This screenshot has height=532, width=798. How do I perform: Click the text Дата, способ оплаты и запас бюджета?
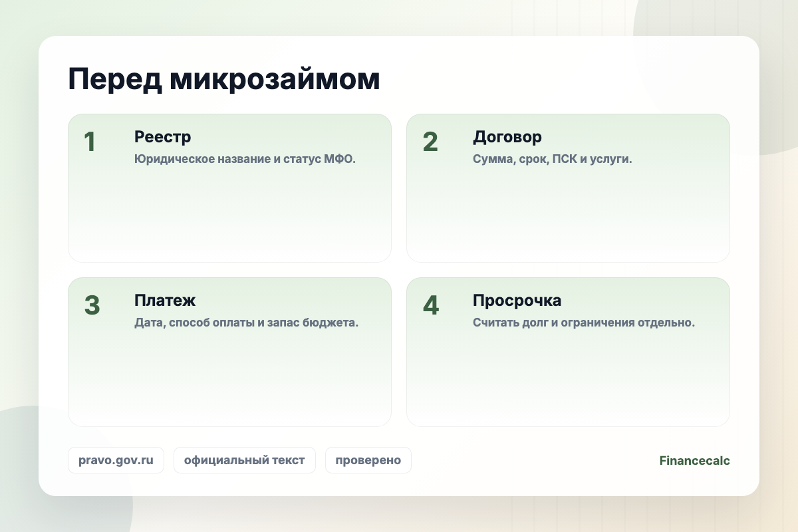click(247, 323)
